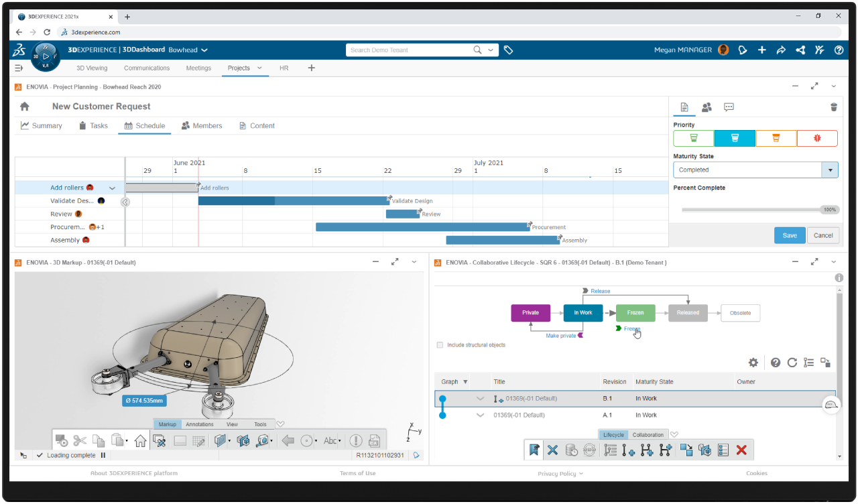
Task: Select the urgent priority red option
Action: pyautogui.click(x=817, y=138)
